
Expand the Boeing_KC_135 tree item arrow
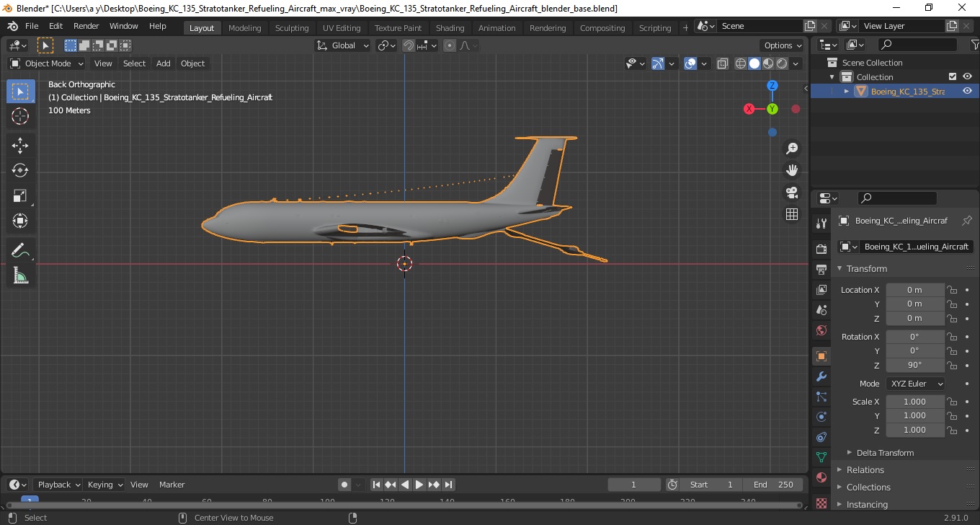847,91
